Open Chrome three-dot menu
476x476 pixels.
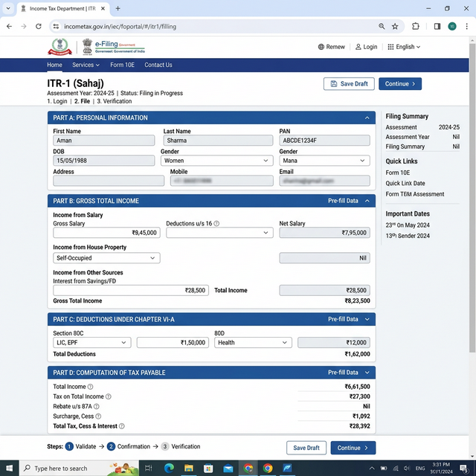coord(466,27)
